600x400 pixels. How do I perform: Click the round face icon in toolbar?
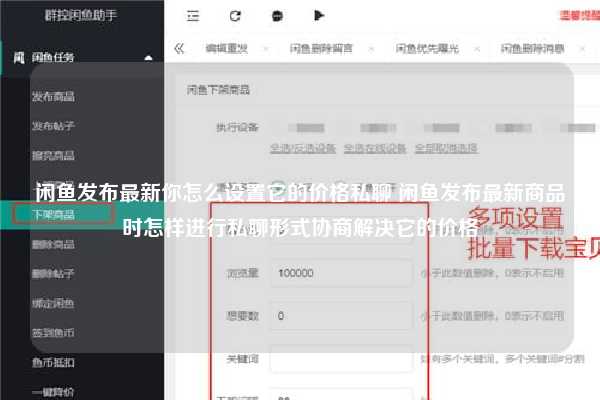pos(277,16)
